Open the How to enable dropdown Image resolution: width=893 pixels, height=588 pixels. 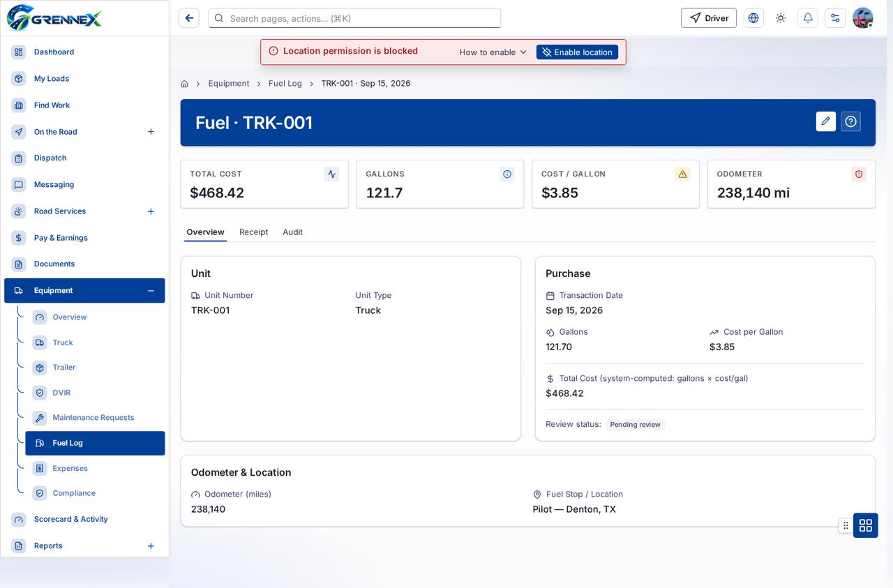493,52
